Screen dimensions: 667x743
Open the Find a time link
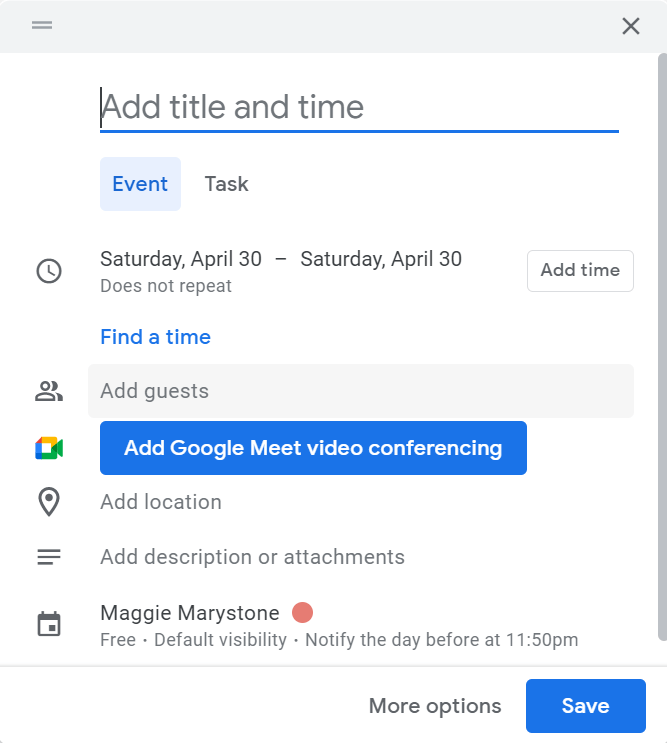point(155,337)
